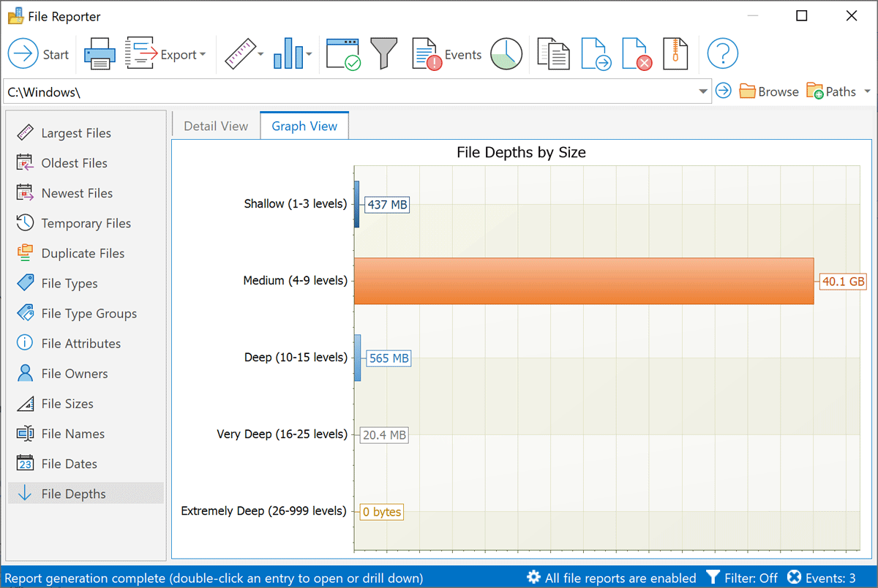Click the orange Medium (4-9 levels) bar
Image resolution: width=878 pixels, height=588 pixels.
583,281
